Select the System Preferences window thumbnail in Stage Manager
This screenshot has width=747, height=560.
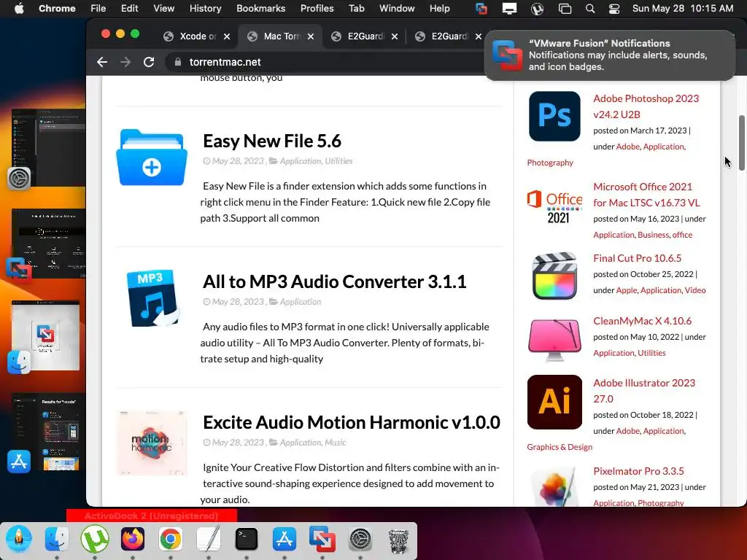click(48, 147)
